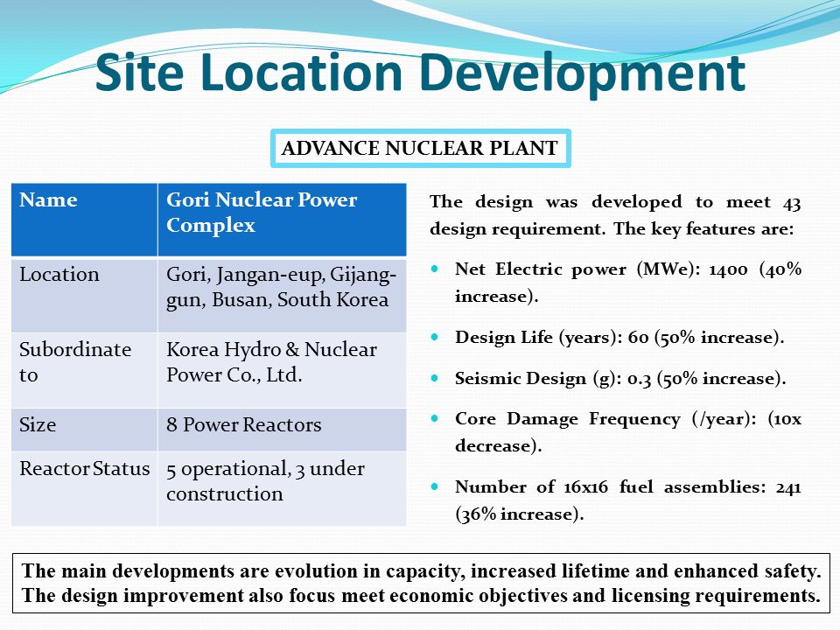The height and width of the screenshot is (630, 840).
Task: Select the 'Number of 16x16 fuel assemblies: 241' bullet
Action: point(628,500)
